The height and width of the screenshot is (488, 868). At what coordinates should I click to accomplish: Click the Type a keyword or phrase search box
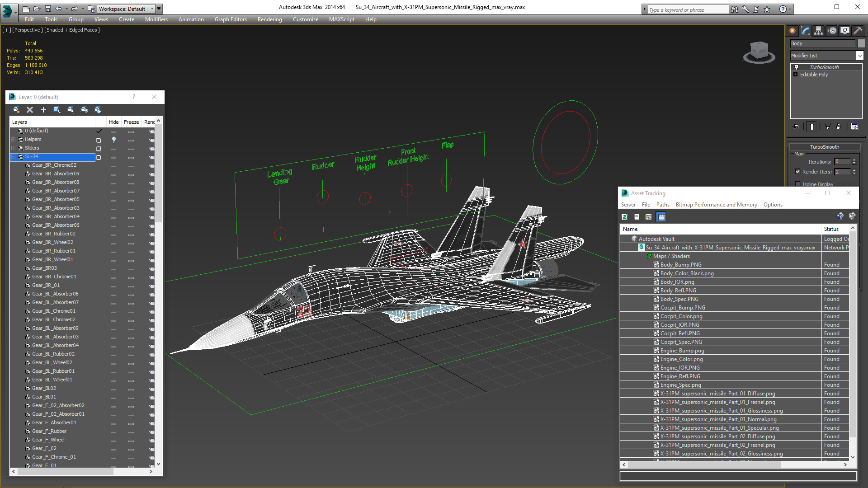[688, 9]
